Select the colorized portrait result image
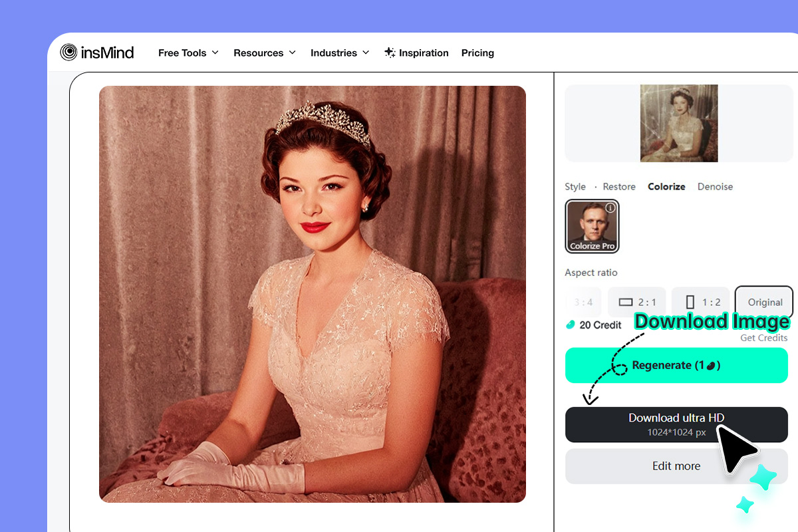 (313, 294)
